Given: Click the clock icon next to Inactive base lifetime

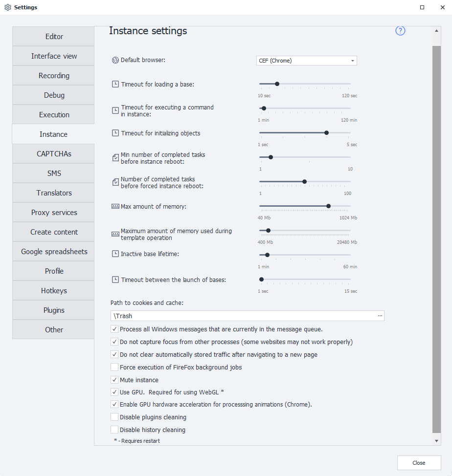Looking at the screenshot, I should point(115,254).
